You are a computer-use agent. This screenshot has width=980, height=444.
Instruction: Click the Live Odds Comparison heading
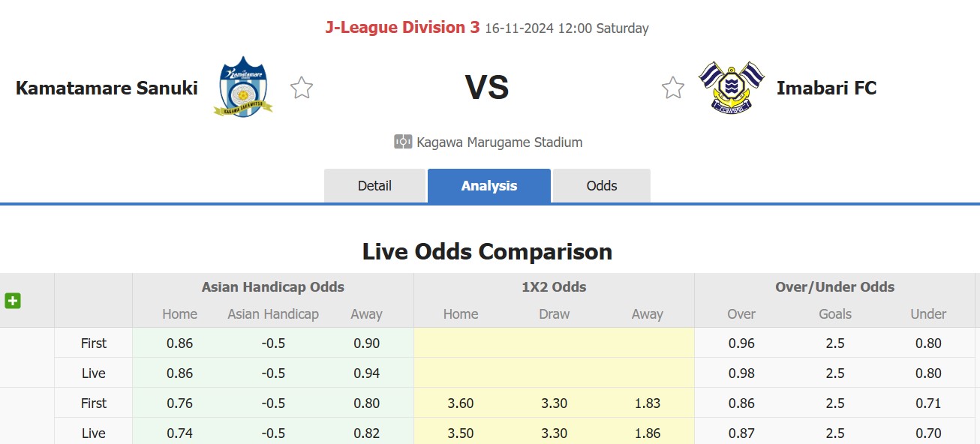pyautogui.click(x=487, y=251)
